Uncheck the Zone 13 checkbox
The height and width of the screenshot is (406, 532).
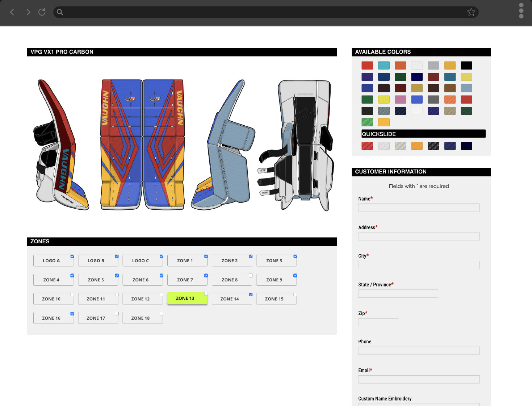pyautogui.click(x=206, y=294)
